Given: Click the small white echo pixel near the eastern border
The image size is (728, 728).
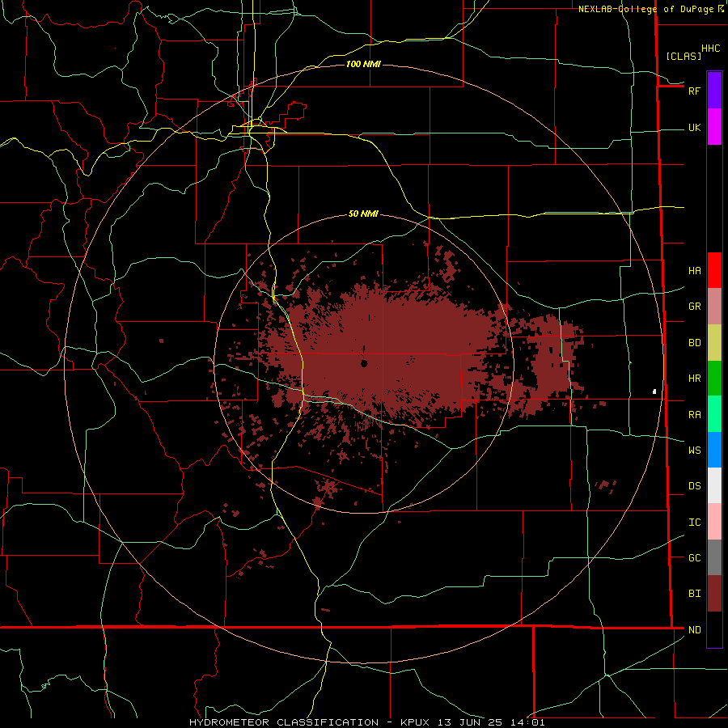Looking at the screenshot, I should coord(654,392).
